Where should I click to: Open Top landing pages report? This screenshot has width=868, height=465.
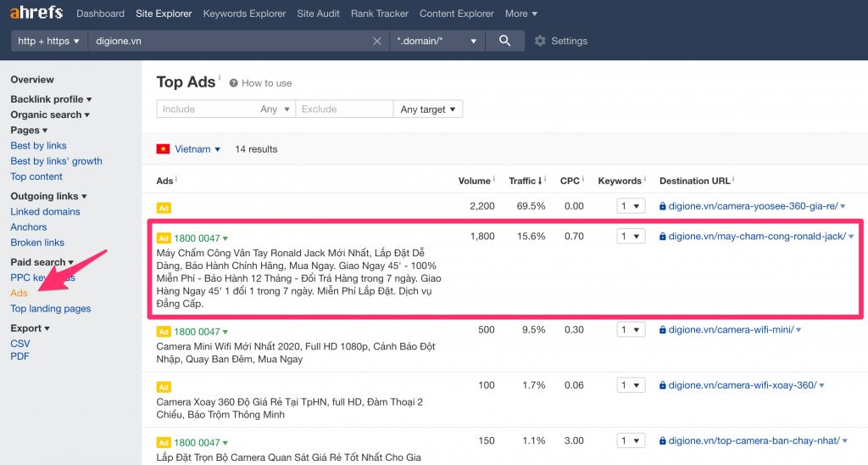point(50,309)
